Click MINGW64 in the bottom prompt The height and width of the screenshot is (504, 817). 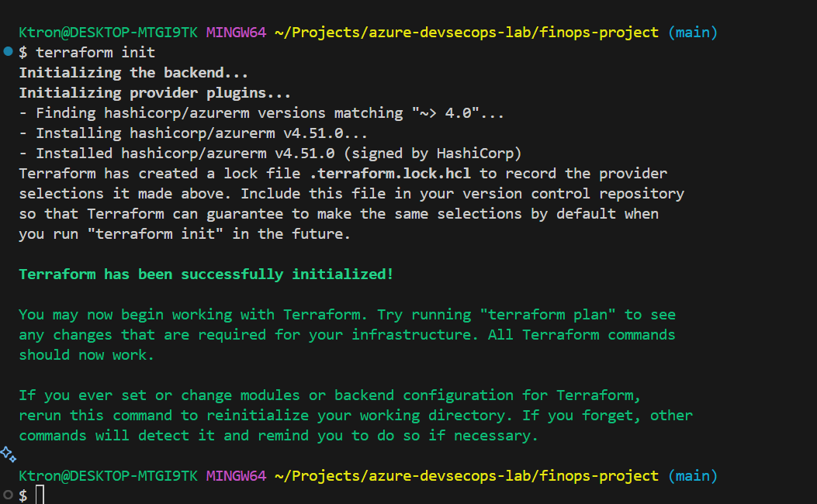click(236, 475)
